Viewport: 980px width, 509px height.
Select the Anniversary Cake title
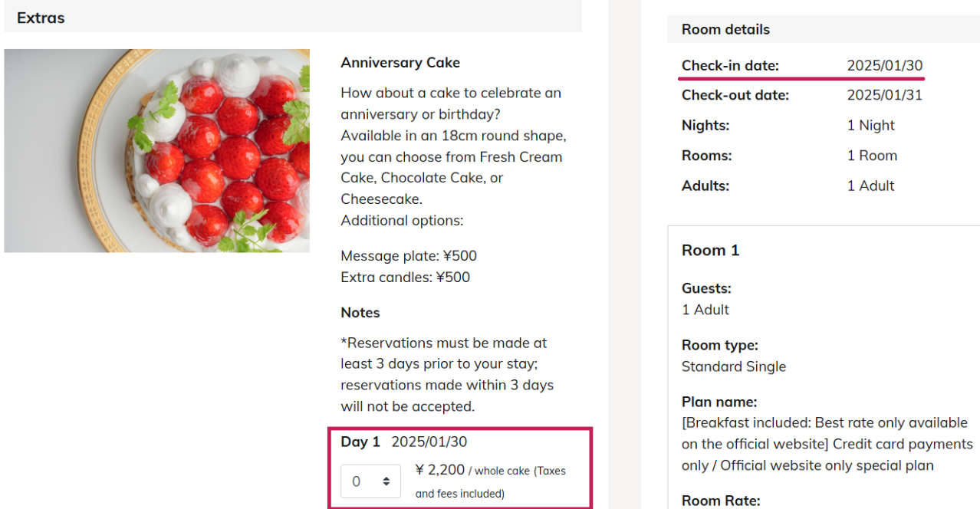(x=400, y=63)
